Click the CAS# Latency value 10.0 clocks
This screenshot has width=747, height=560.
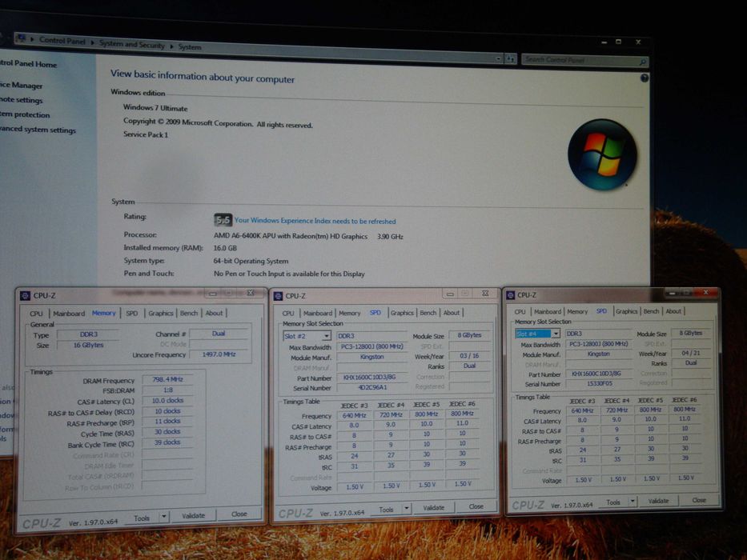point(167,401)
